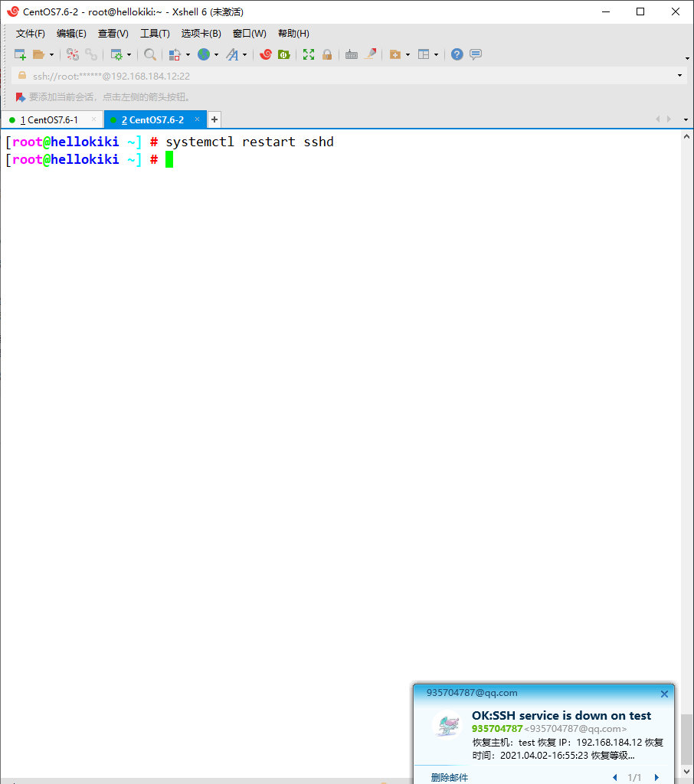Launch Xftp green icon
694x784 pixels.
point(283,54)
